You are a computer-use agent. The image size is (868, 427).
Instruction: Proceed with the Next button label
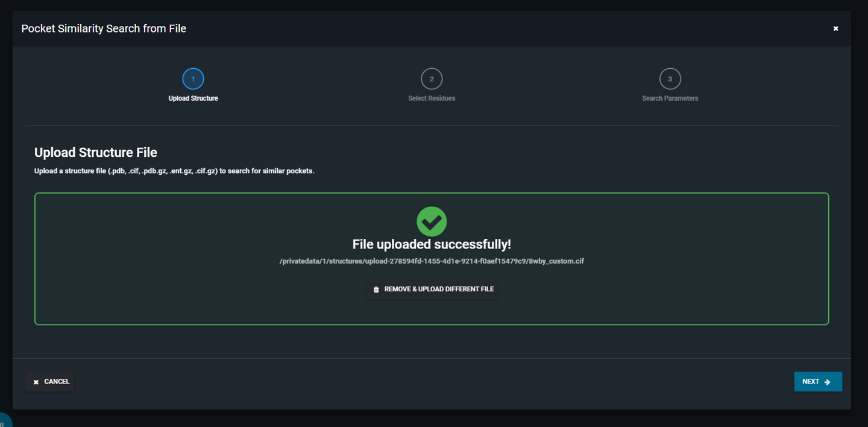click(x=811, y=382)
